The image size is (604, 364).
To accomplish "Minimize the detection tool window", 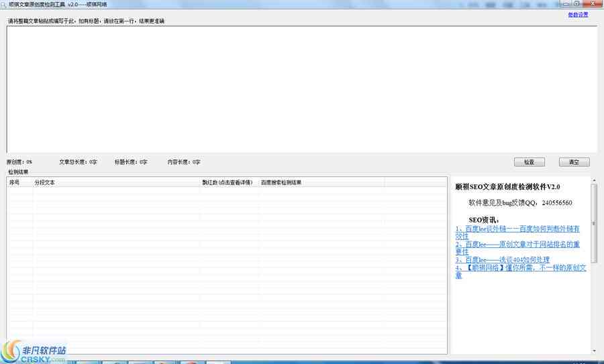I will coord(566,4).
